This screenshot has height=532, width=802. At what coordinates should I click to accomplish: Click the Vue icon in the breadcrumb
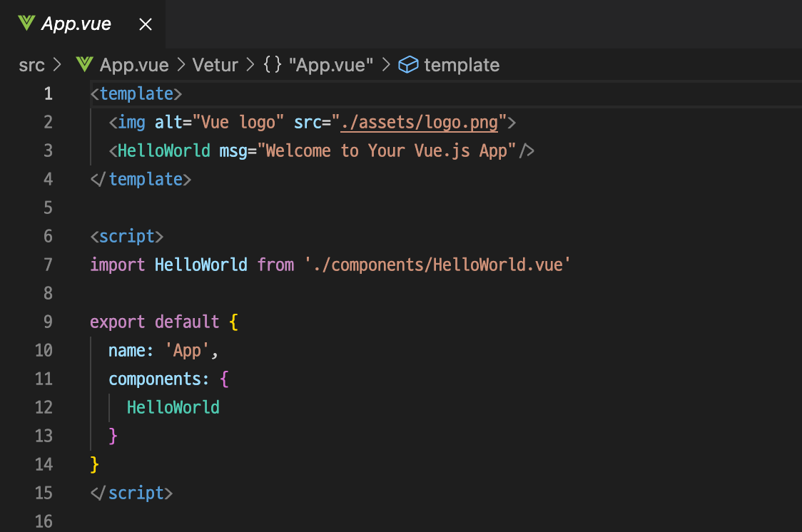point(84,64)
